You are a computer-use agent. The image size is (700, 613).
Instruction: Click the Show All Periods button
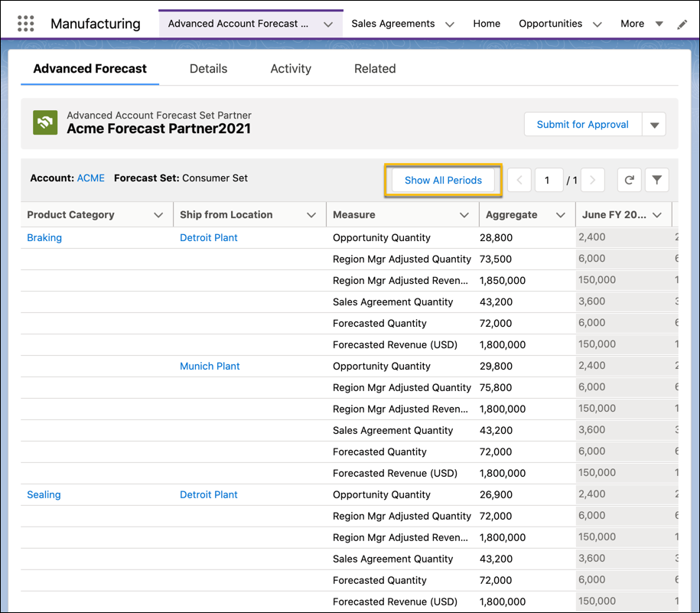(x=443, y=180)
